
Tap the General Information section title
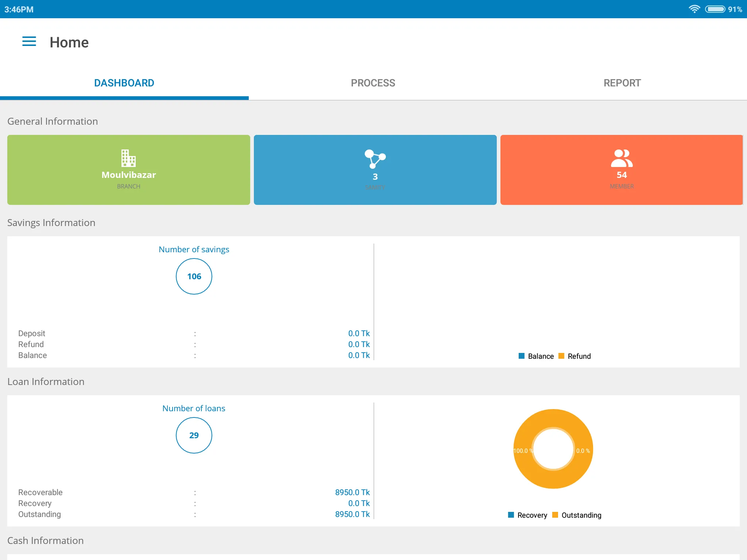[53, 121]
